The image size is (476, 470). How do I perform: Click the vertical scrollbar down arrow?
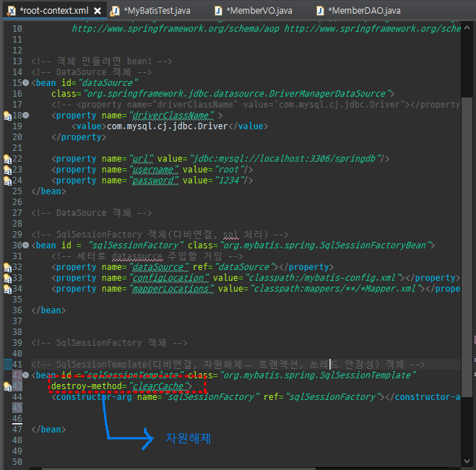467,461
